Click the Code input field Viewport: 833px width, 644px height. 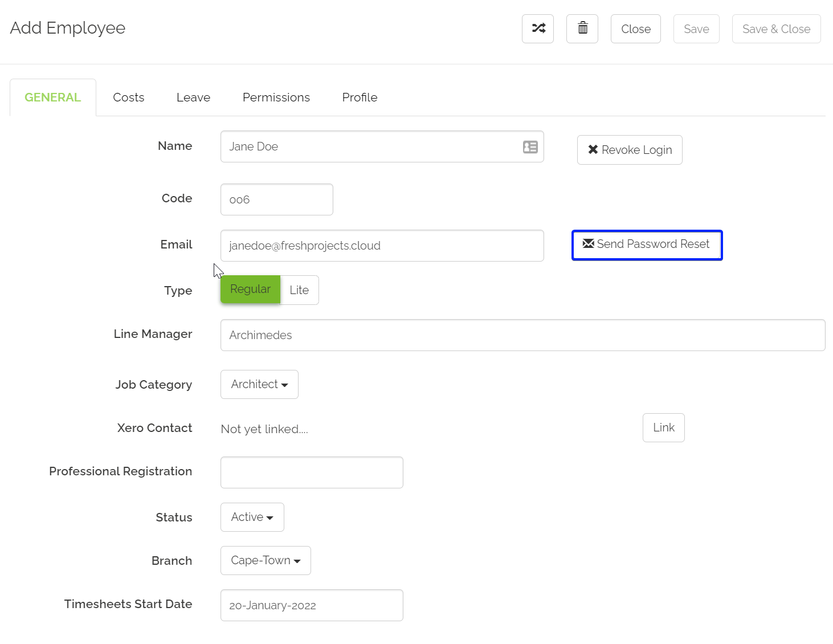tap(276, 199)
